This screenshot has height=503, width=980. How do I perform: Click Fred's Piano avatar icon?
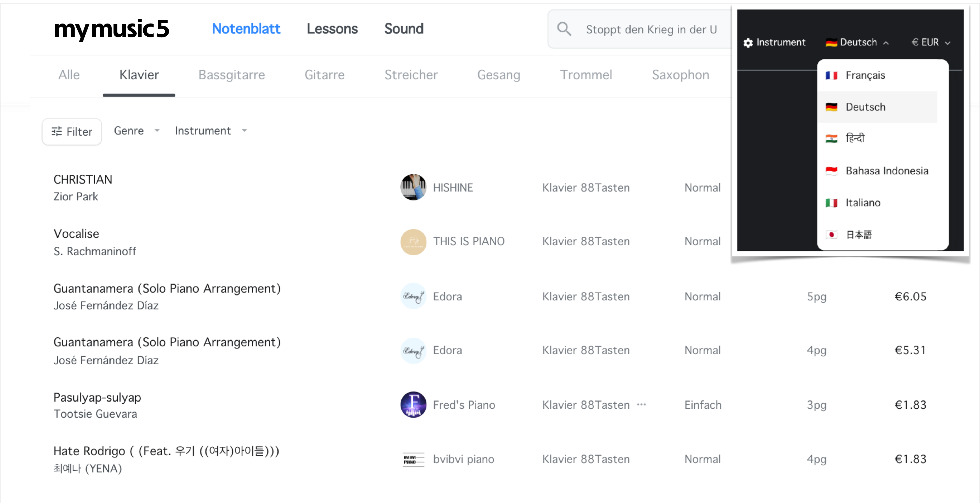pos(413,404)
